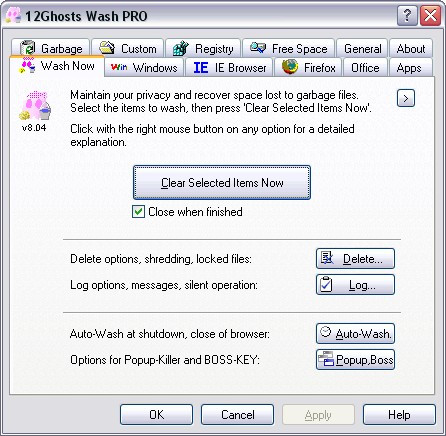Select the Wash Now tab
This screenshot has height=436, width=446.
[x=57, y=66]
